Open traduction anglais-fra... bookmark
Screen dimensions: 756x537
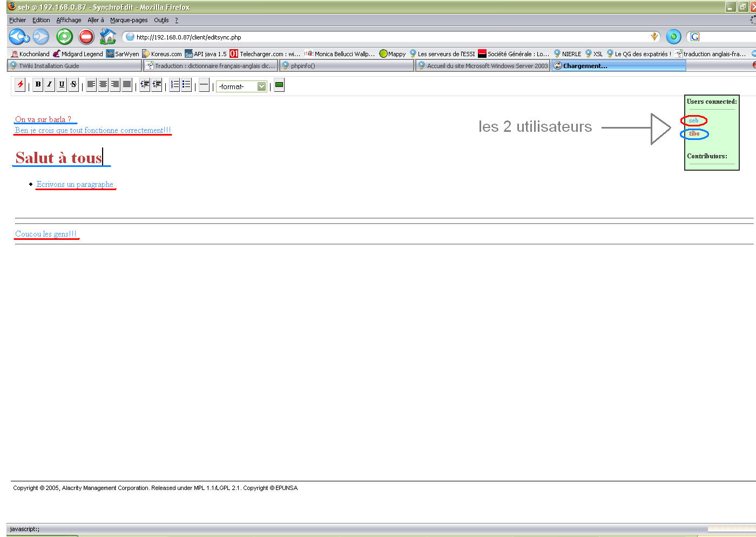click(711, 53)
